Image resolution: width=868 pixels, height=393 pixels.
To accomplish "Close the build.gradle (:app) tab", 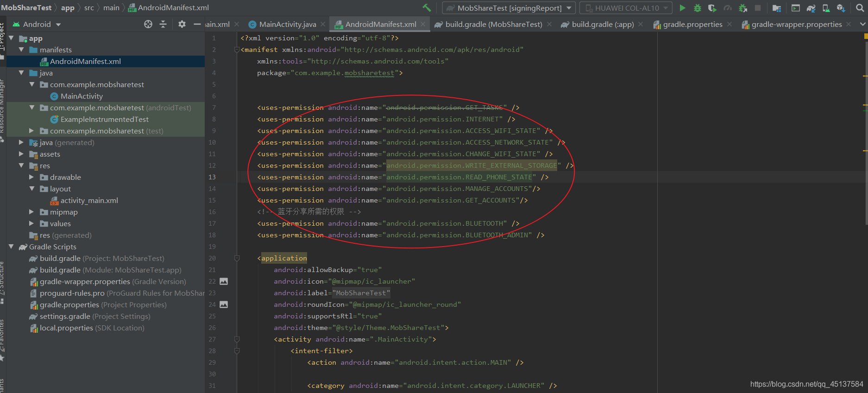I will click(641, 24).
